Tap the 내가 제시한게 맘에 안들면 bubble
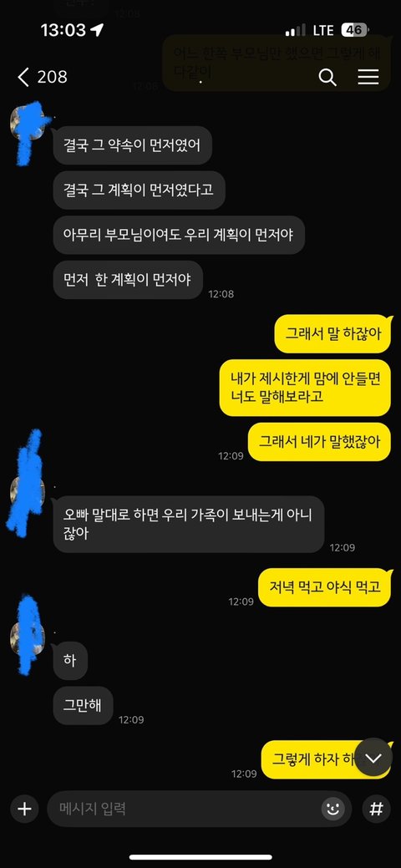The height and width of the screenshot is (868, 401). (305, 388)
